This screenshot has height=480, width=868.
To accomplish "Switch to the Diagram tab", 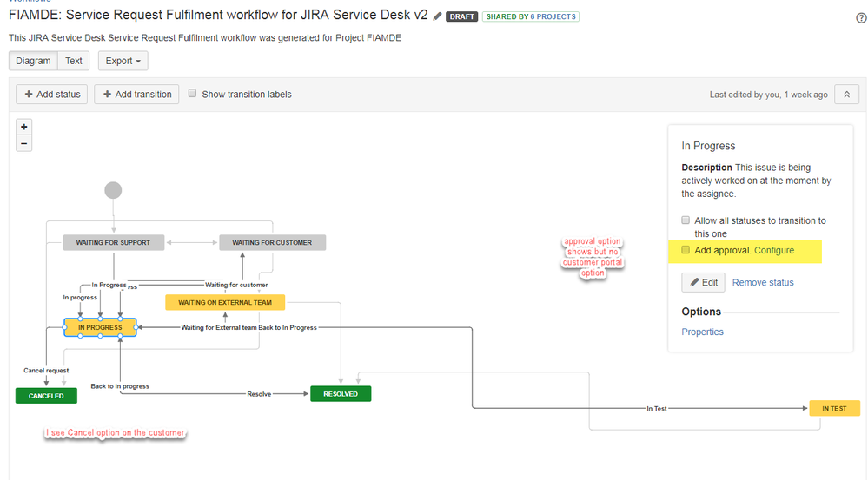I will click(x=33, y=61).
